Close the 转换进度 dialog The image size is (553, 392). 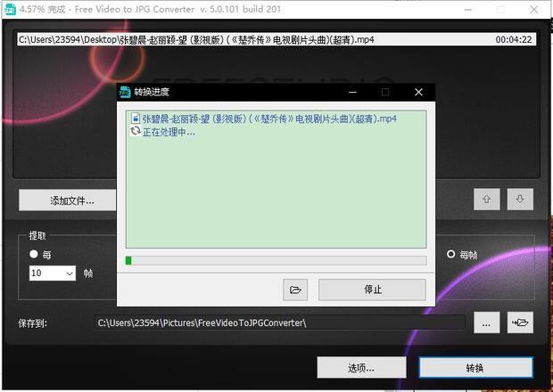tap(418, 93)
